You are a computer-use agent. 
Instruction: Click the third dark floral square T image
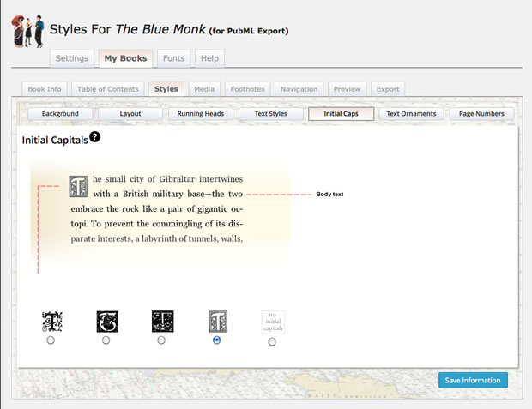[x=162, y=322]
